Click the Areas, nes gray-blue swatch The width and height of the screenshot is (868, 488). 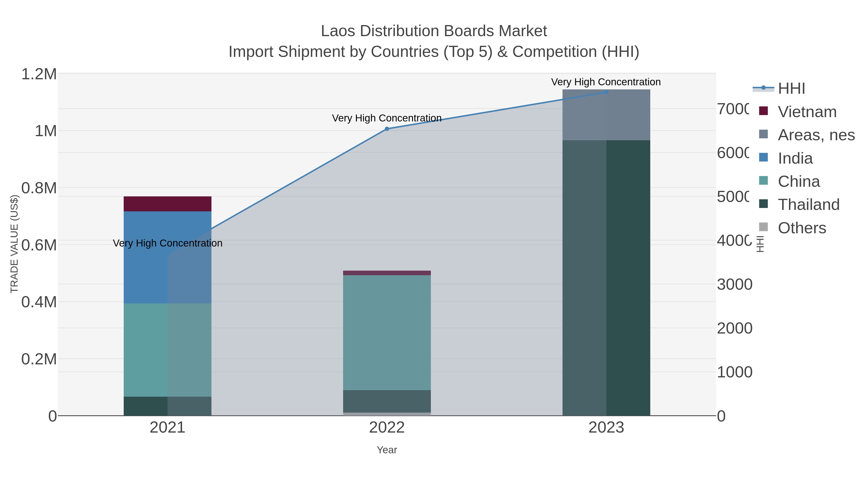click(764, 134)
